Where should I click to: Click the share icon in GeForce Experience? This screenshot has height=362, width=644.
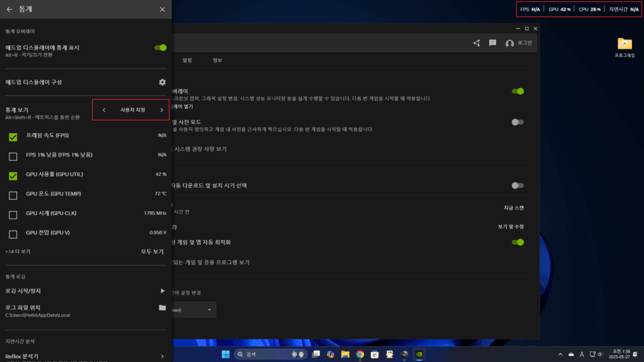point(477,43)
